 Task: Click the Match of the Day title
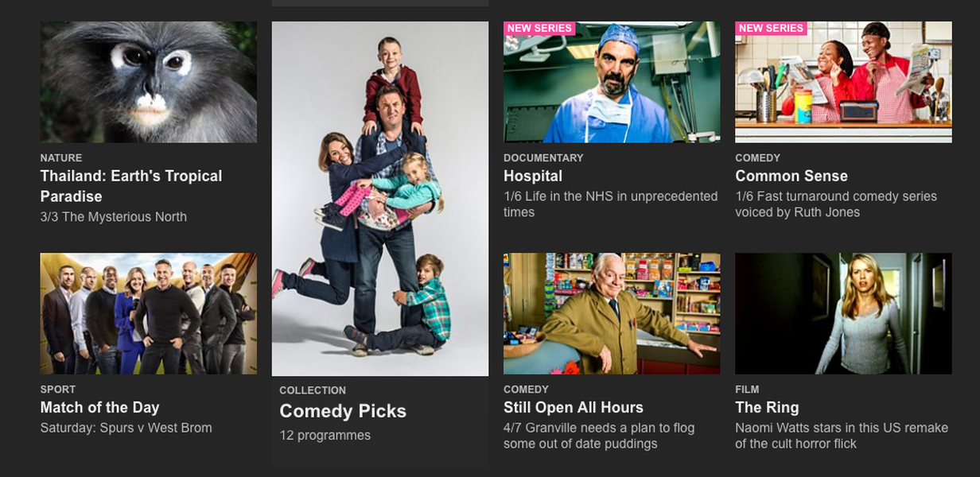(100, 407)
